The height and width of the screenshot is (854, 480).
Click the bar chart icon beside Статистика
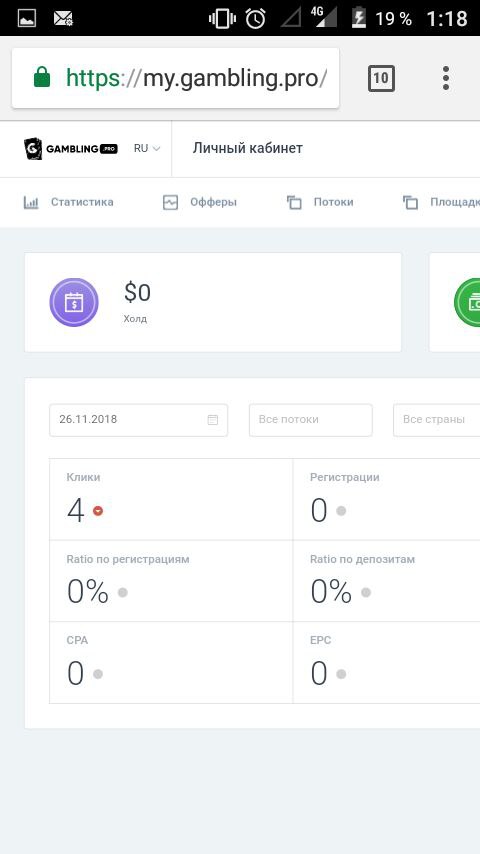31,203
